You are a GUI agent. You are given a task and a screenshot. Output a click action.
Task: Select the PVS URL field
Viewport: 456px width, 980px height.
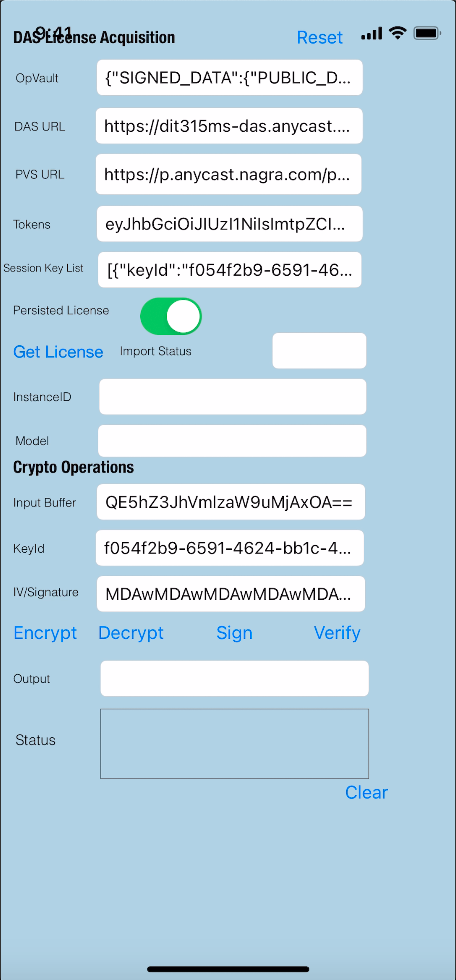(x=228, y=174)
